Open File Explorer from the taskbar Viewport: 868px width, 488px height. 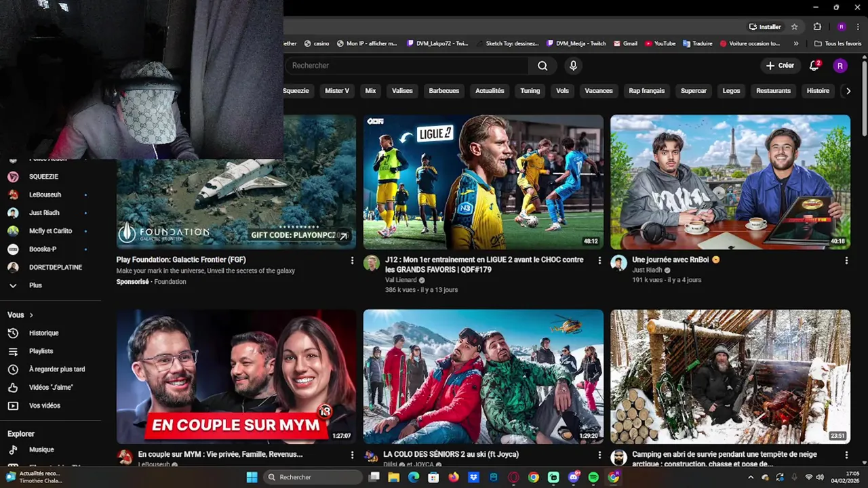click(394, 477)
